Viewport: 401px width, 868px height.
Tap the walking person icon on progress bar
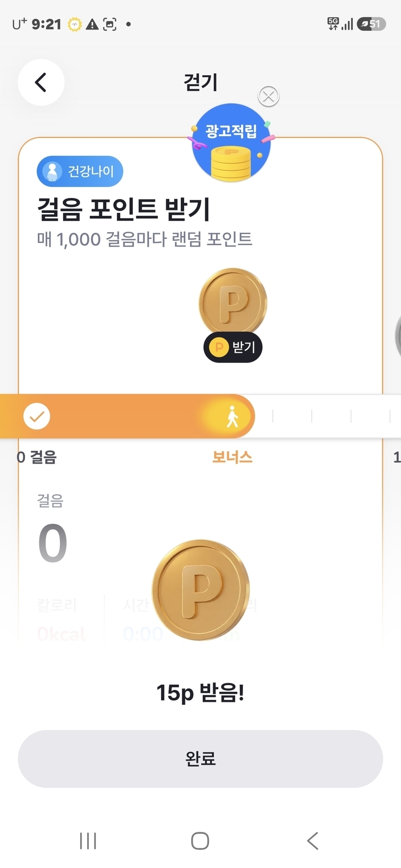point(232,416)
